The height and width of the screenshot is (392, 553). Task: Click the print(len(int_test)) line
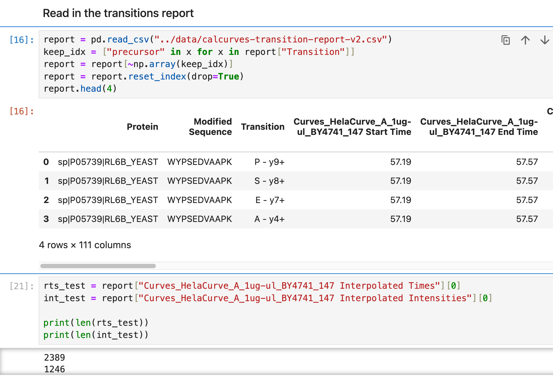point(96,335)
